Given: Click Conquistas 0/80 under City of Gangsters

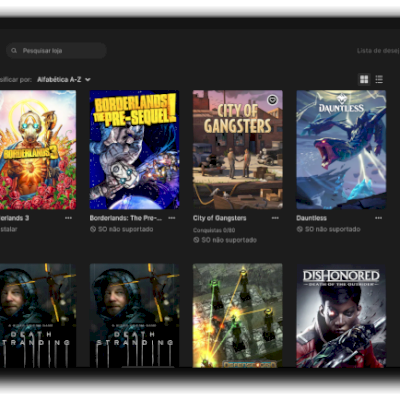Looking at the screenshot, I should pos(214,230).
